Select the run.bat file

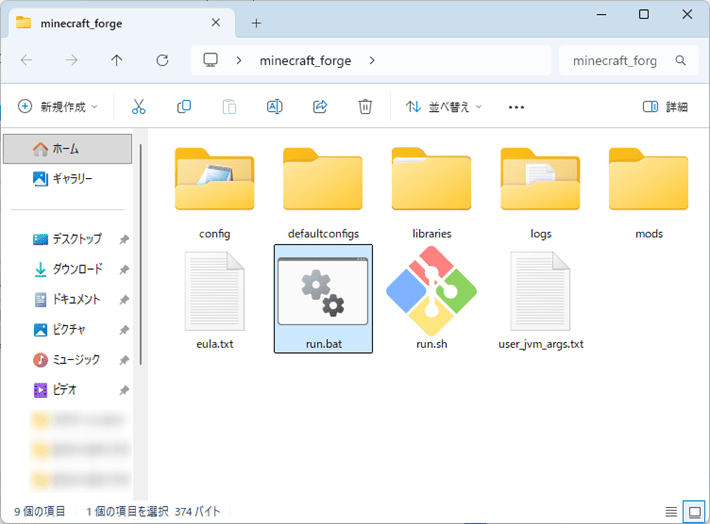coord(323,299)
